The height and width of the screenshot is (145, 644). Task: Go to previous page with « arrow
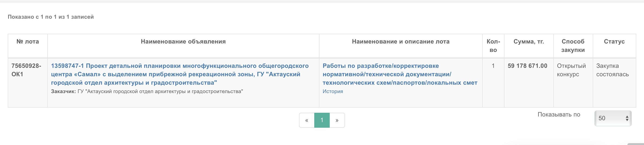click(x=307, y=120)
